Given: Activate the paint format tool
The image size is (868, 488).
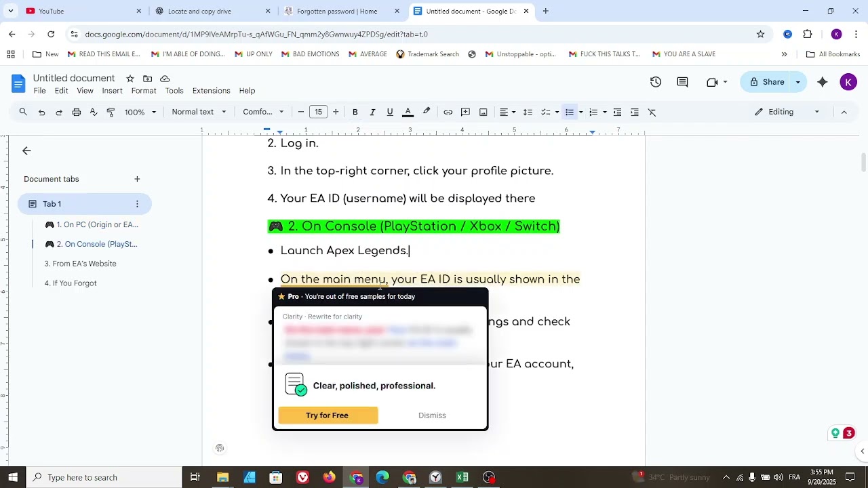Looking at the screenshot, I should (x=111, y=112).
